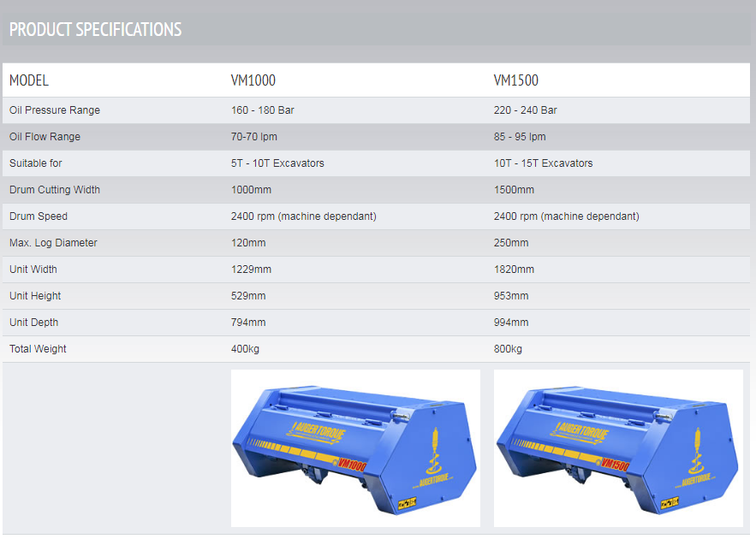Viewport: 756px width, 539px height.
Task: Click 10T - 15T Excavators cell
Action: [544, 163]
